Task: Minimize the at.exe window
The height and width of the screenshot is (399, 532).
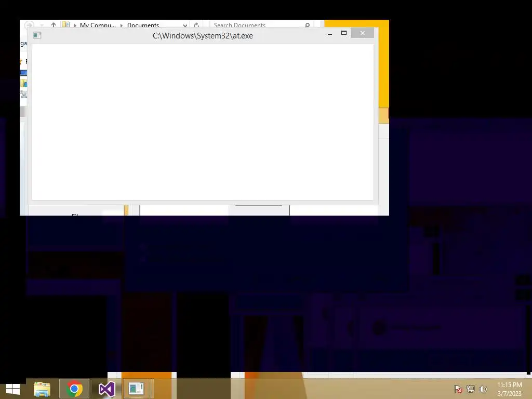Action: click(330, 33)
